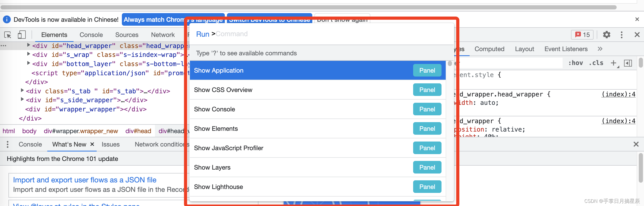Toggle the device toolbar icon
This screenshot has width=644, height=206.
point(22,35)
